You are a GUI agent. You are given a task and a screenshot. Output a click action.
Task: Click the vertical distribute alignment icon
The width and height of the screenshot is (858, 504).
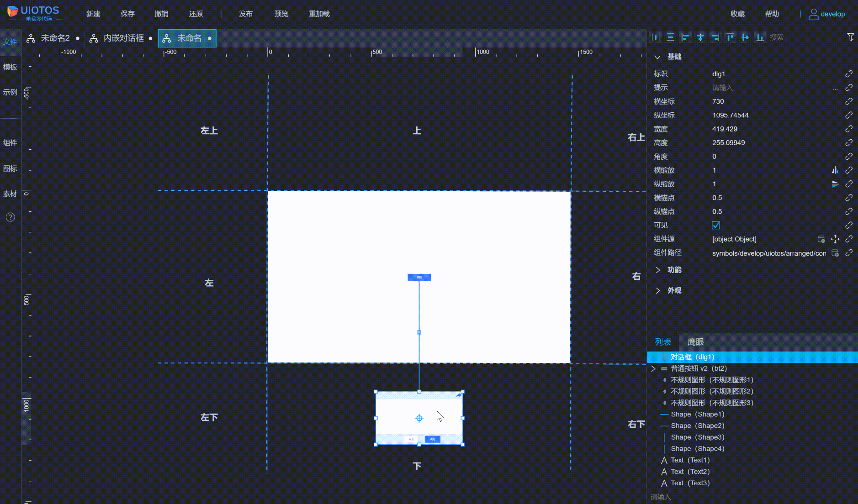[x=670, y=37]
